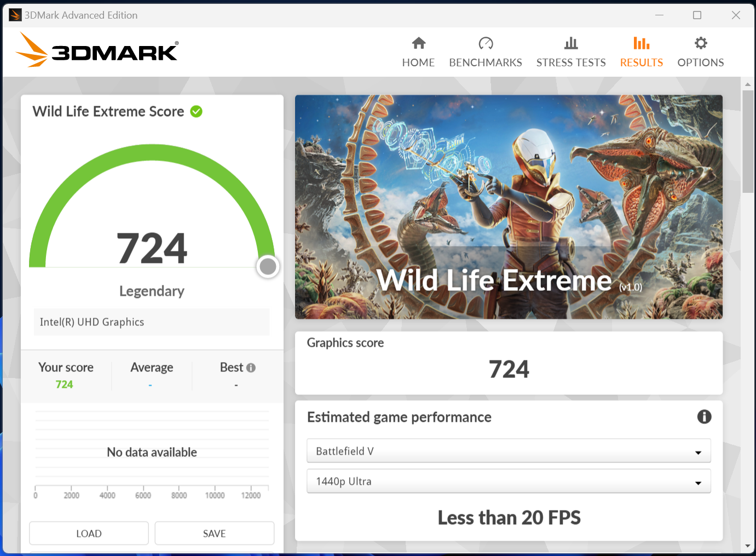Image resolution: width=756 pixels, height=556 pixels.
Task: Click the Wild Life Extreme artwork thumbnail
Action: tap(509, 207)
